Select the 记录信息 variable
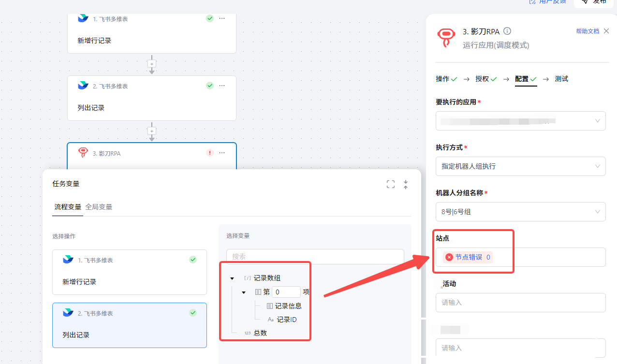 288,306
